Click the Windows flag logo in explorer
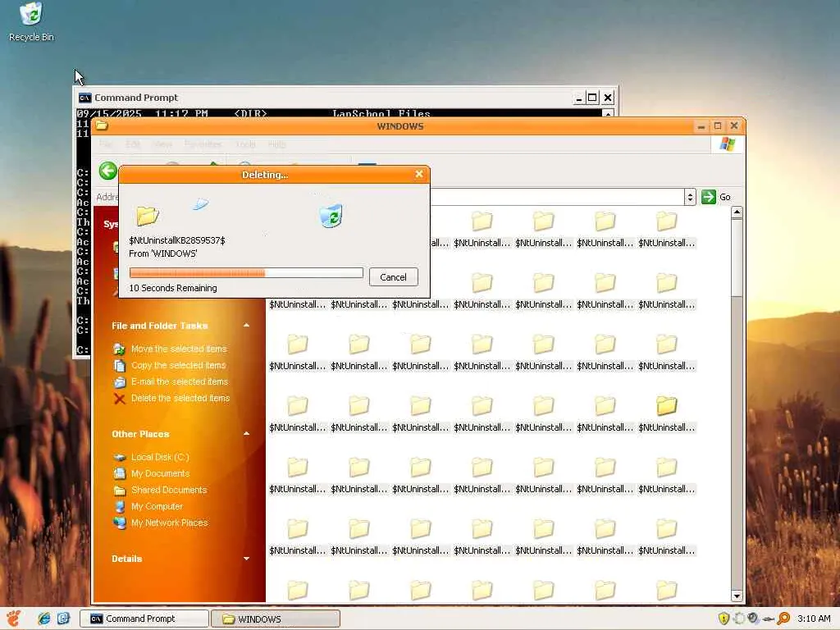The image size is (840, 630). tap(727, 144)
